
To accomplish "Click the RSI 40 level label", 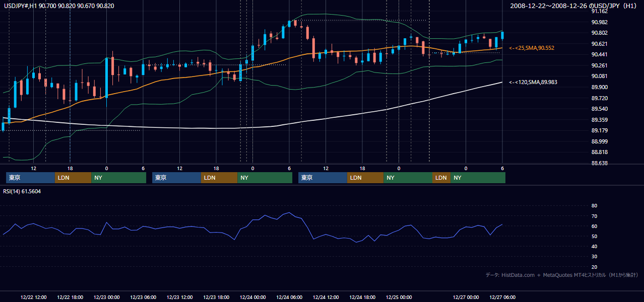I will click(594, 246).
